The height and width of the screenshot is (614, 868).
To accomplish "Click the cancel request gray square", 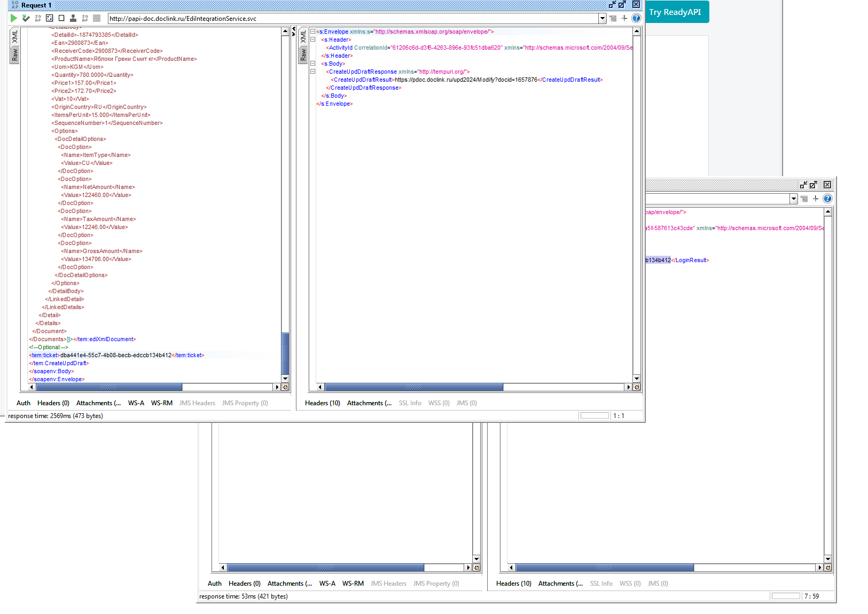I will click(97, 18).
